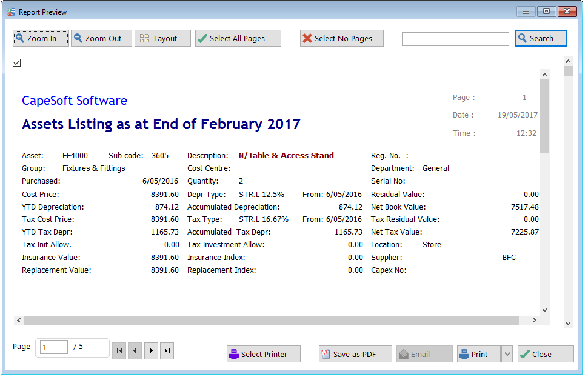Go to the next page
This screenshot has width=588, height=380.
pos(151,351)
